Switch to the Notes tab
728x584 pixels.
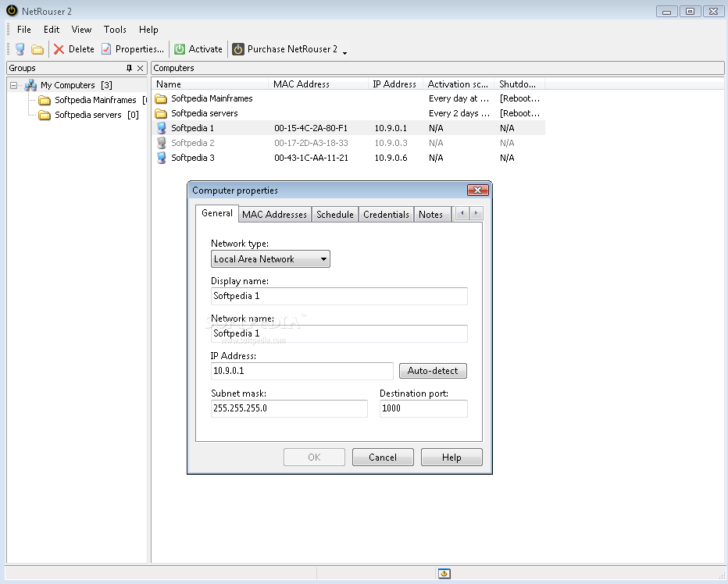(431, 215)
